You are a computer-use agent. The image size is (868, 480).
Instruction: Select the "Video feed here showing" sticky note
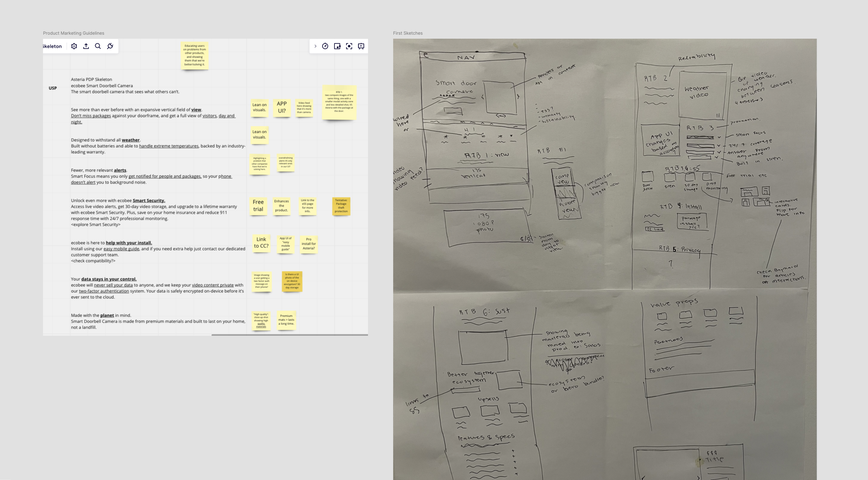[x=304, y=108]
